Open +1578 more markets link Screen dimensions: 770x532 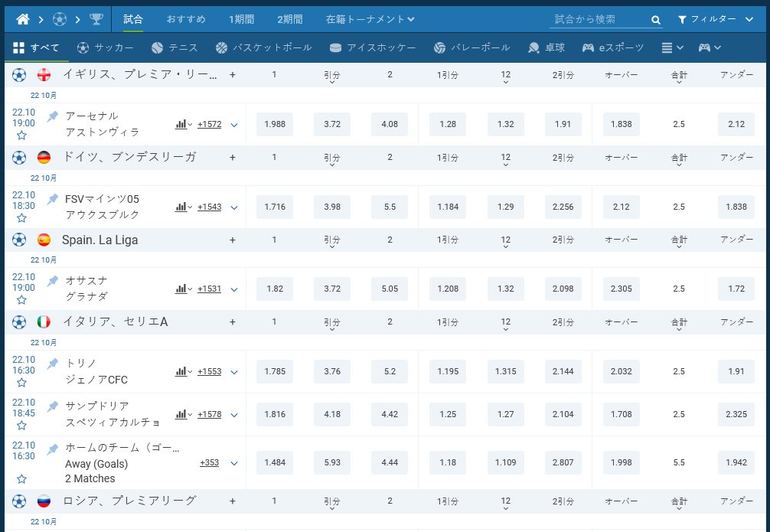pos(209,415)
